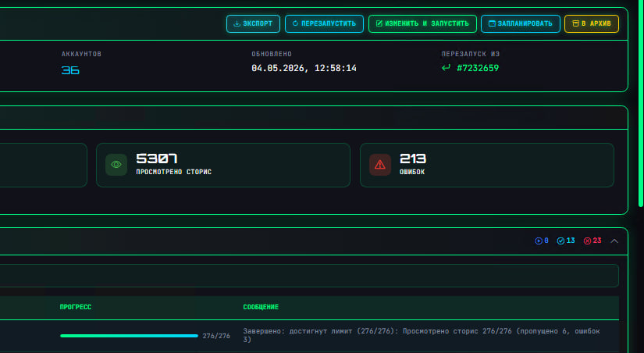Click the search field above the table
The width and height of the screenshot is (644, 353).
309,276
